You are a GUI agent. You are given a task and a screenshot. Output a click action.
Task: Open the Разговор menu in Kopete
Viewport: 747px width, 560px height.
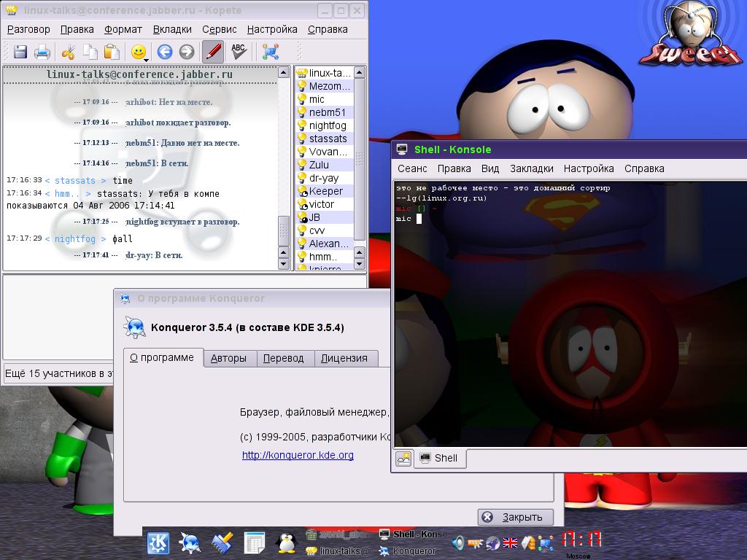(x=28, y=29)
